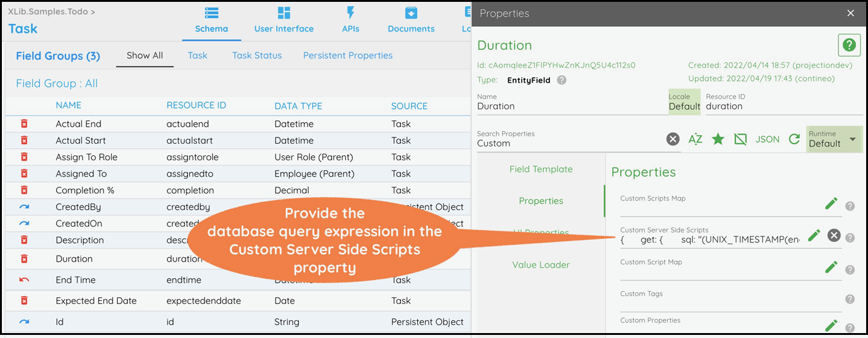Toggle the hide-empty properties icon
This screenshot has width=868, height=338.
740,139
